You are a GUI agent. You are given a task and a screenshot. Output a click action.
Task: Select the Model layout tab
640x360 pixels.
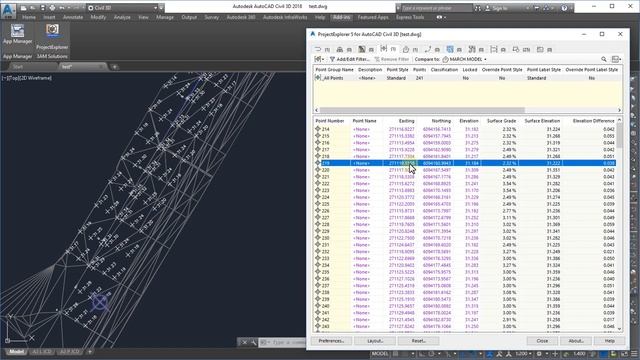tap(17, 352)
